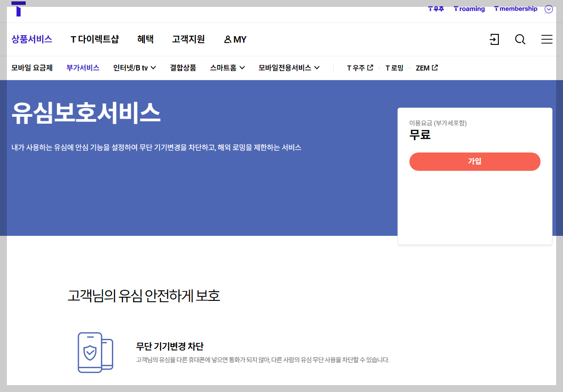Expand the chevron next to T membership
This screenshot has height=392, width=563.
[x=548, y=9]
